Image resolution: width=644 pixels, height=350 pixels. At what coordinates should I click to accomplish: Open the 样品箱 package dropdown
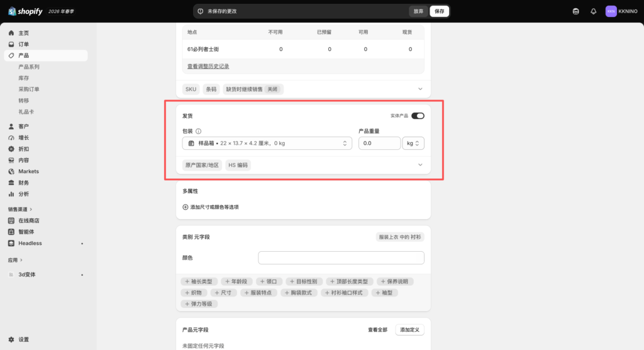(x=267, y=143)
